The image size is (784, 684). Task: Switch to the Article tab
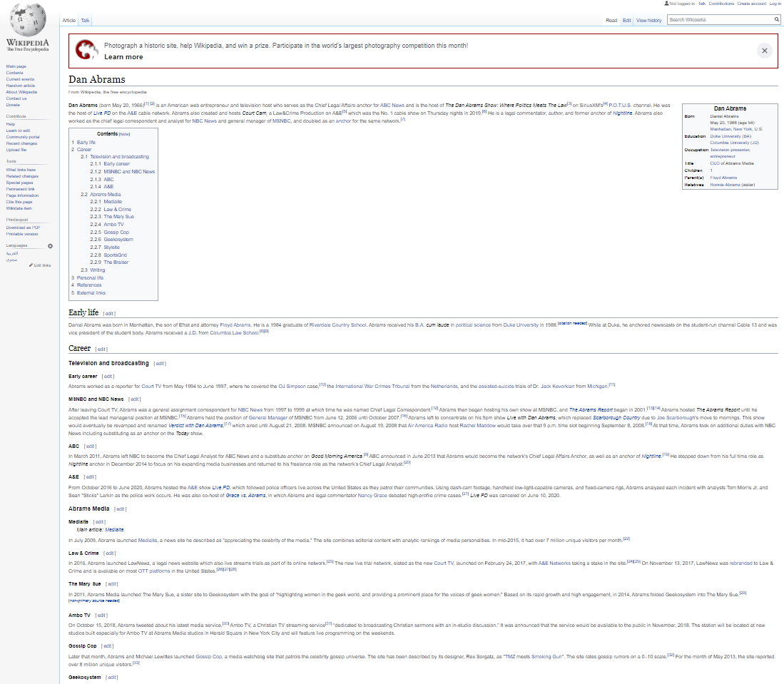click(x=69, y=21)
